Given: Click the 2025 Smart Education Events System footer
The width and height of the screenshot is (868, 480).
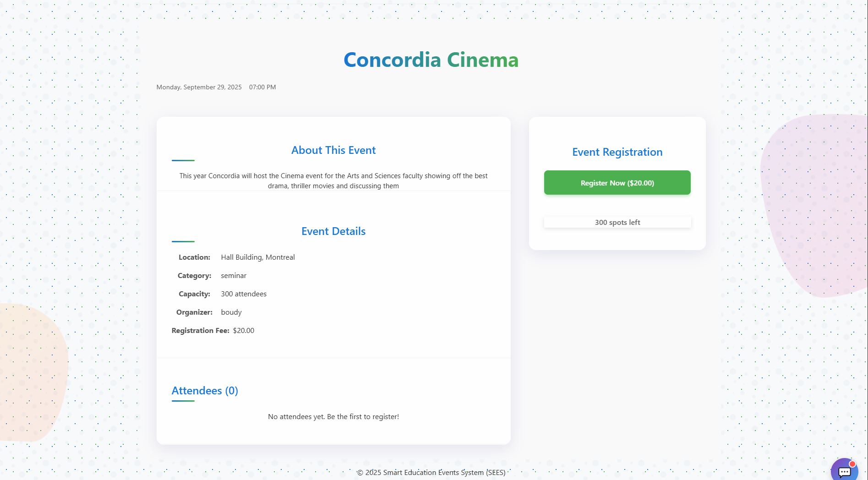Looking at the screenshot, I should [x=431, y=473].
